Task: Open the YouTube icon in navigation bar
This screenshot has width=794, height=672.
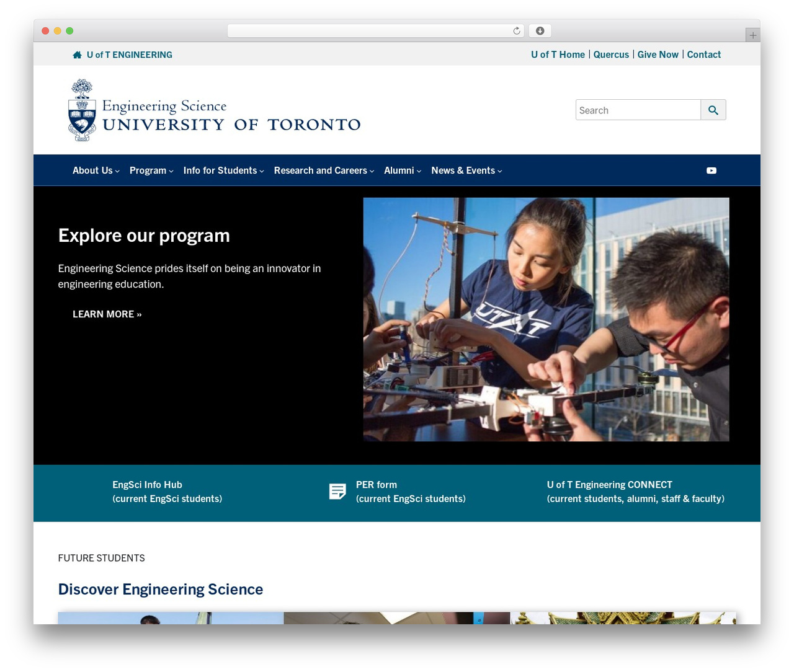Action: [711, 170]
